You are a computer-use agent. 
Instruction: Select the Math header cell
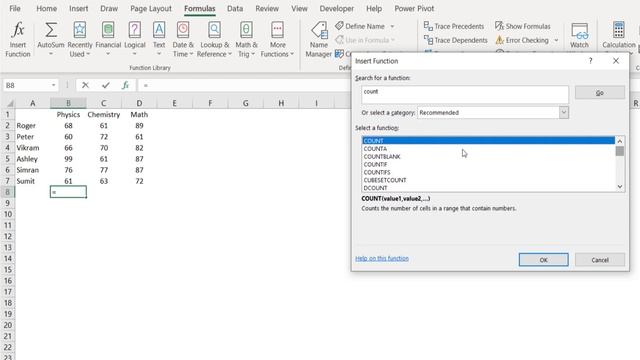(x=139, y=115)
